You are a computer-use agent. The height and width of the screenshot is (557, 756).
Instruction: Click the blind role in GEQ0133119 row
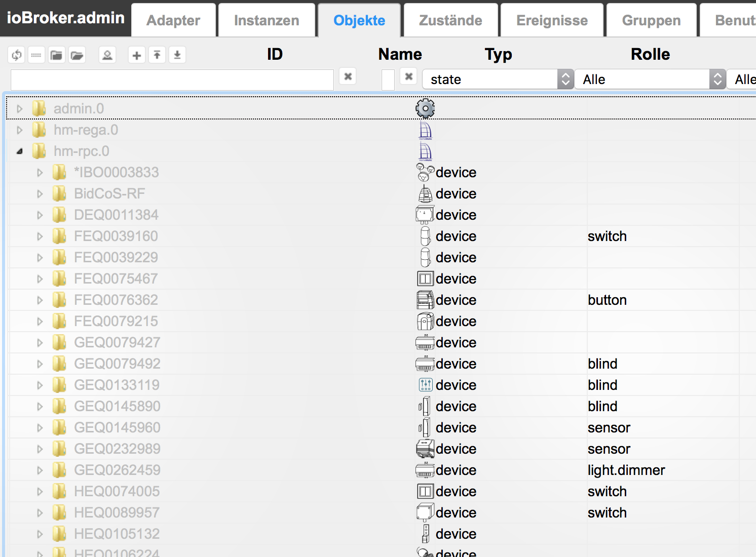tap(602, 385)
